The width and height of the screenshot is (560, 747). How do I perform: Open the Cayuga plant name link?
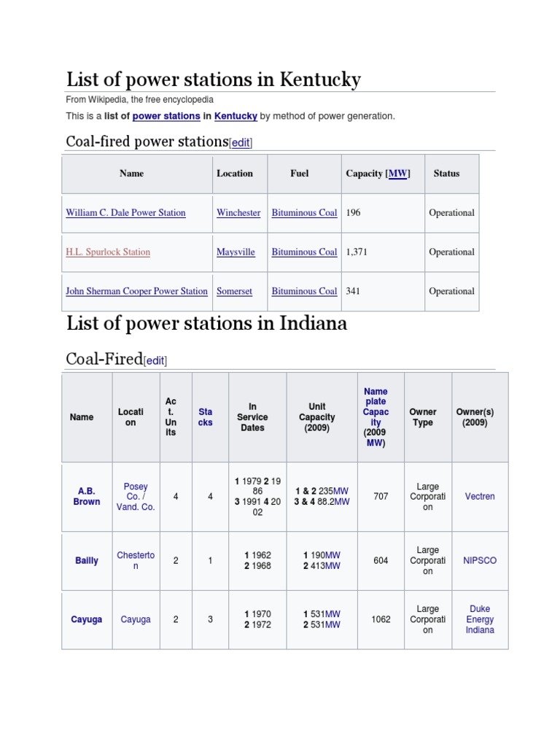click(86, 620)
